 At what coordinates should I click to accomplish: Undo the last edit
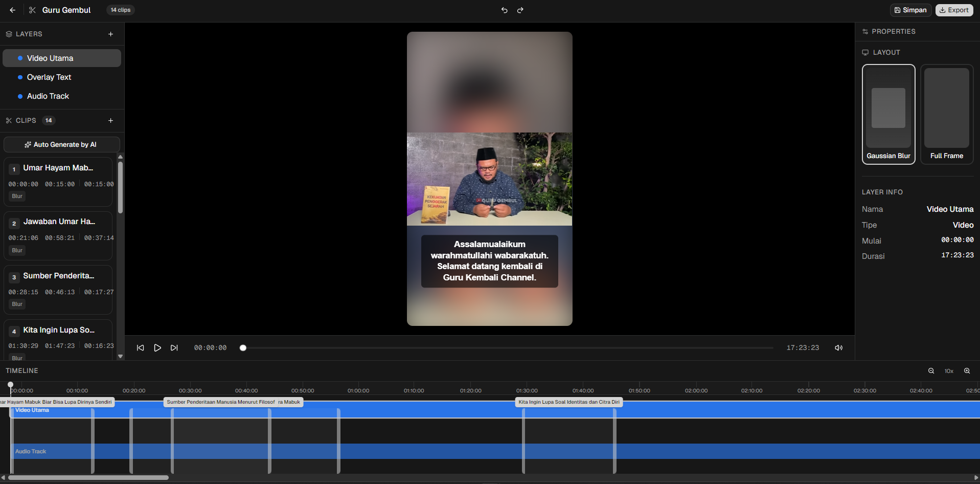coord(504,10)
